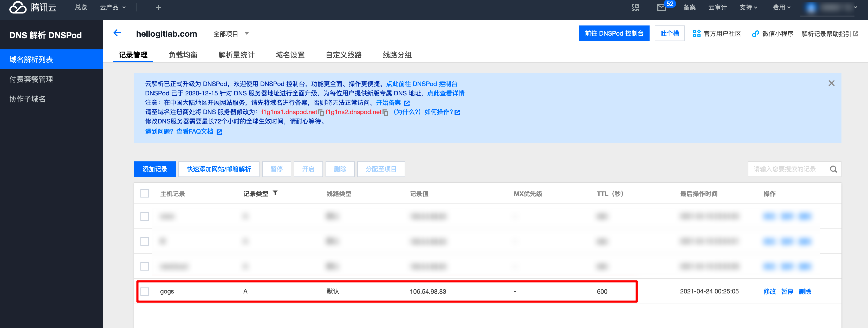Open 总览 in the top menu
Viewport: 868px width, 328px height.
click(x=81, y=8)
